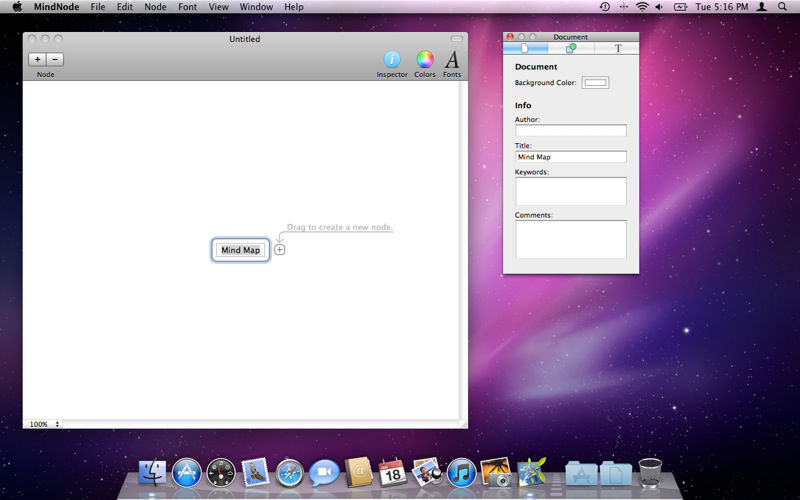800x500 pixels.
Task: Click the add node plus button
Action: pos(37,59)
